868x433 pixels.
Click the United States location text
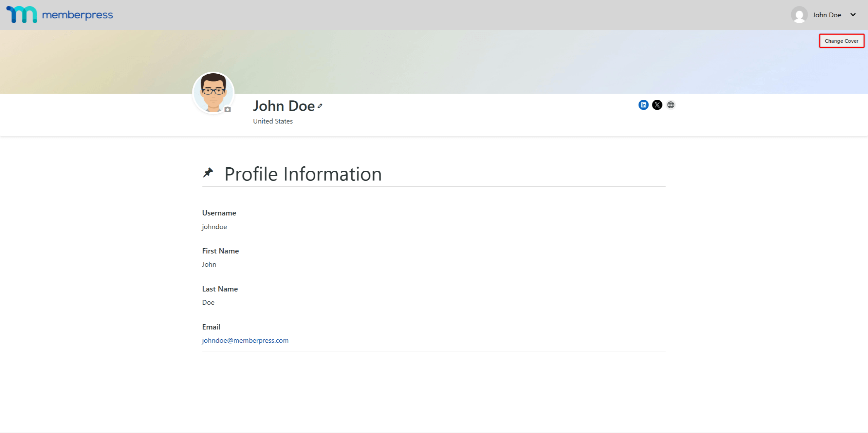(273, 121)
